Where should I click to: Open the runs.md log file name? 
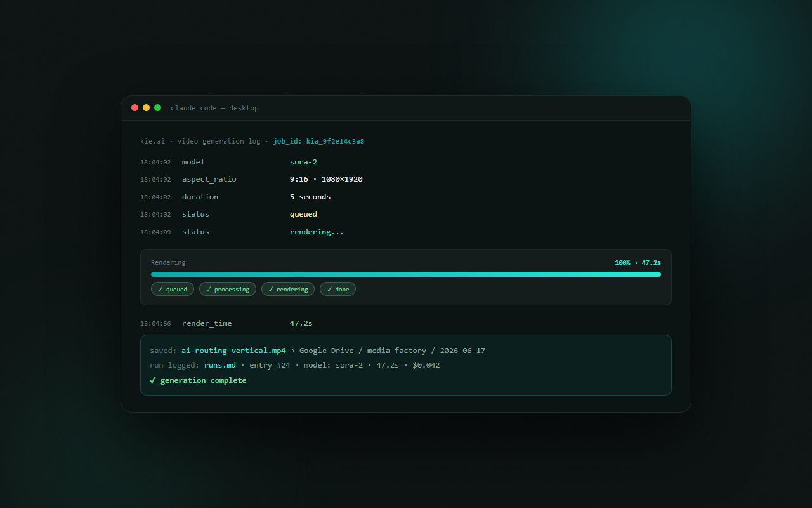click(x=220, y=365)
